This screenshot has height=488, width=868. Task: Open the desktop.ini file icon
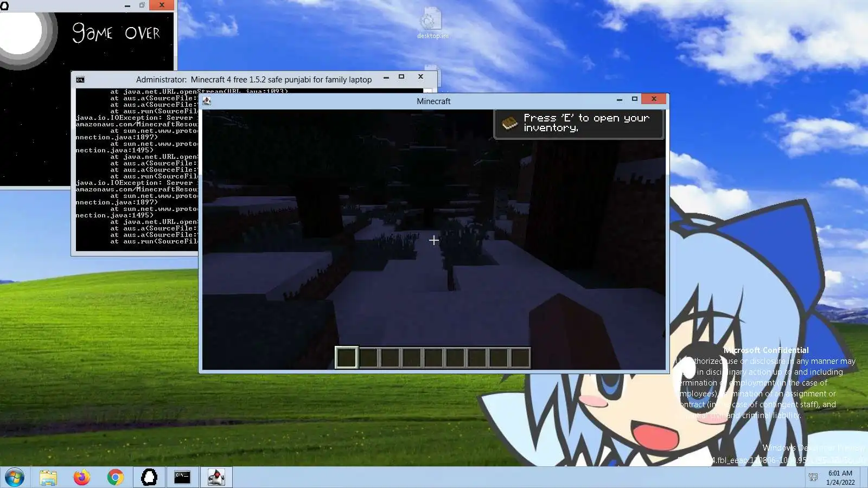[432, 23]
